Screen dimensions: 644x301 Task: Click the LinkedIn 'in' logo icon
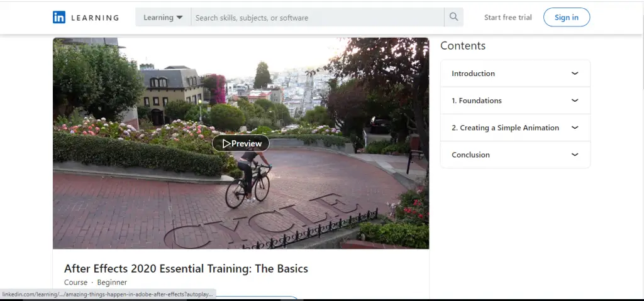point(59,18)
